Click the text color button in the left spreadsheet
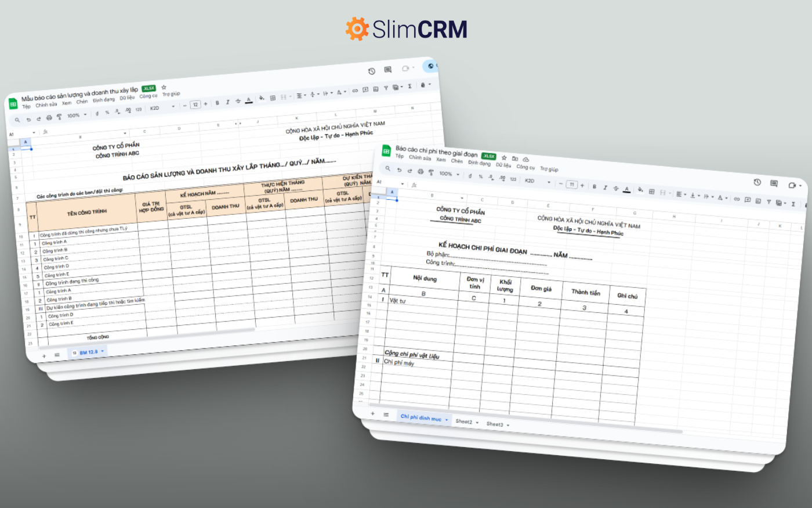 [x=248, y=100]
